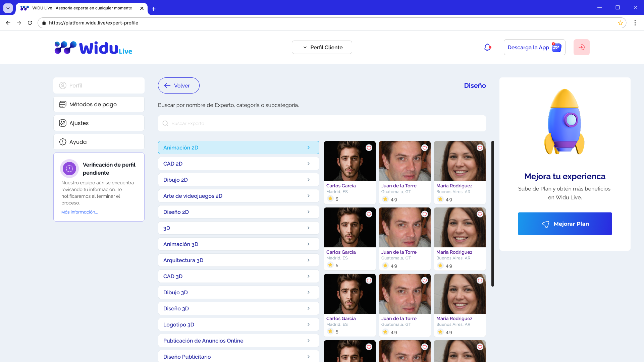Click the Widu Live logo

coord(93,48)
